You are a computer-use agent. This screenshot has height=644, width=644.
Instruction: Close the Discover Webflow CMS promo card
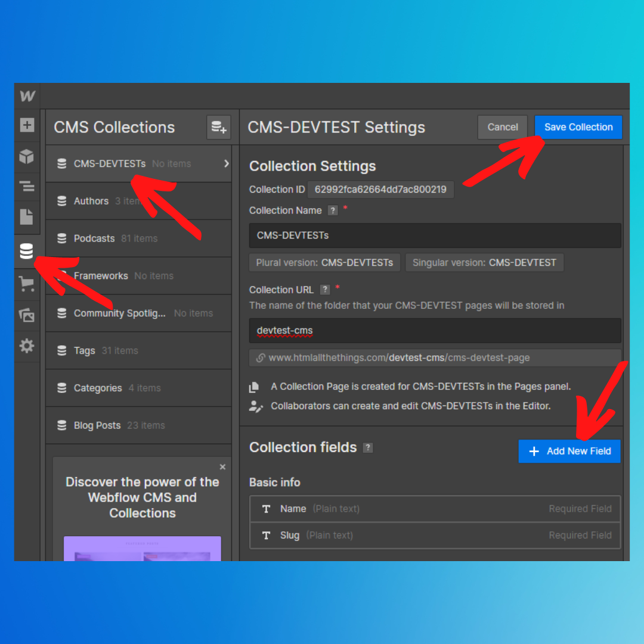click(x=222, y=467)
